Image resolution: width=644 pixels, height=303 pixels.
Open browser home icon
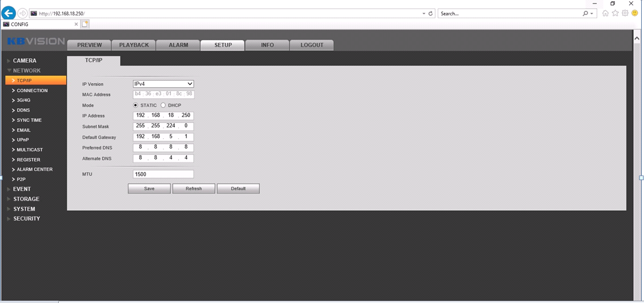(x=605, y=13)
